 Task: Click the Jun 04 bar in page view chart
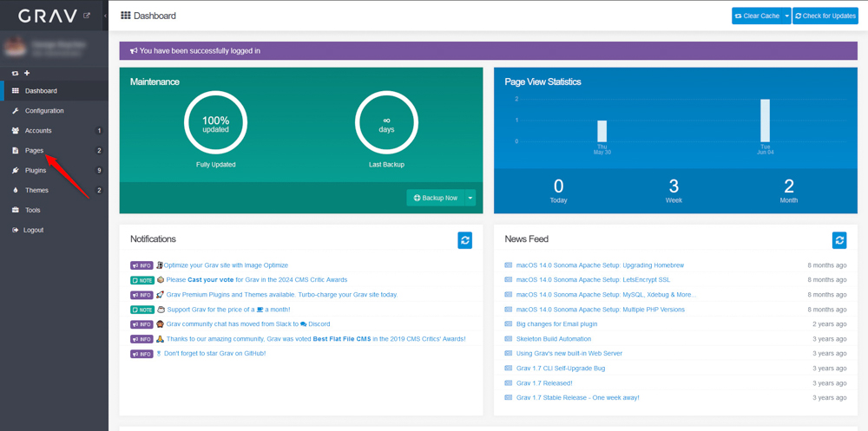point(765,121)
